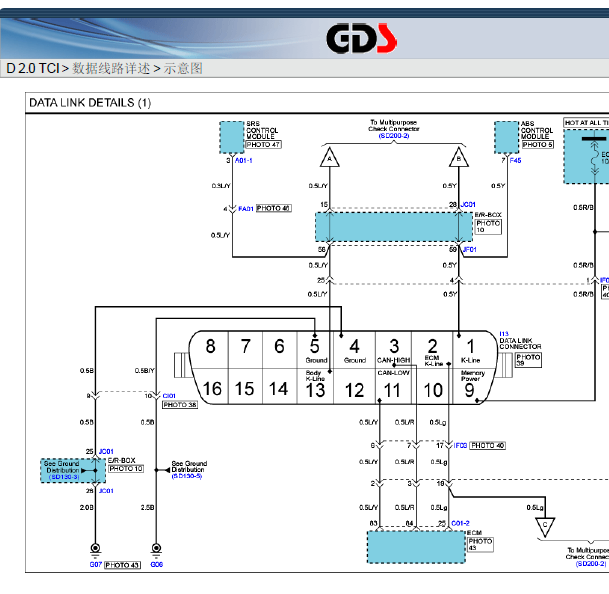Click pin 16 on the connector

(212, 389)
